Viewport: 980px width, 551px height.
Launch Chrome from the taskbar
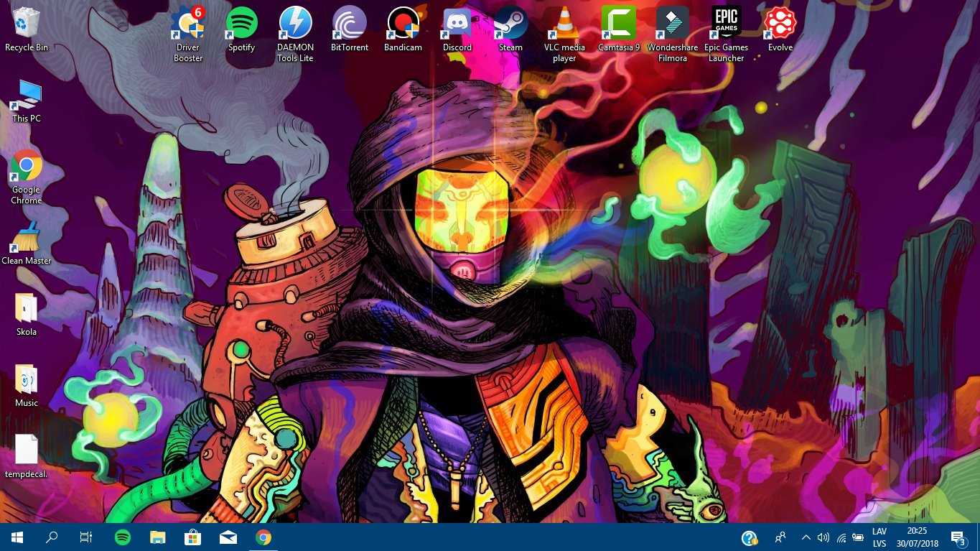(x=263, y=537)
